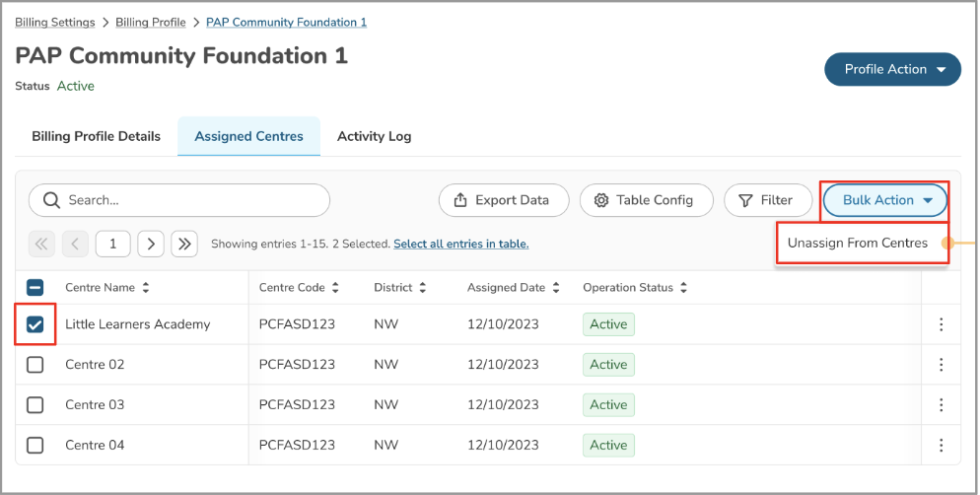Uncheck Little Learners Academy row checkbox
Screen dimensions: 980x495
coord(35,324)
